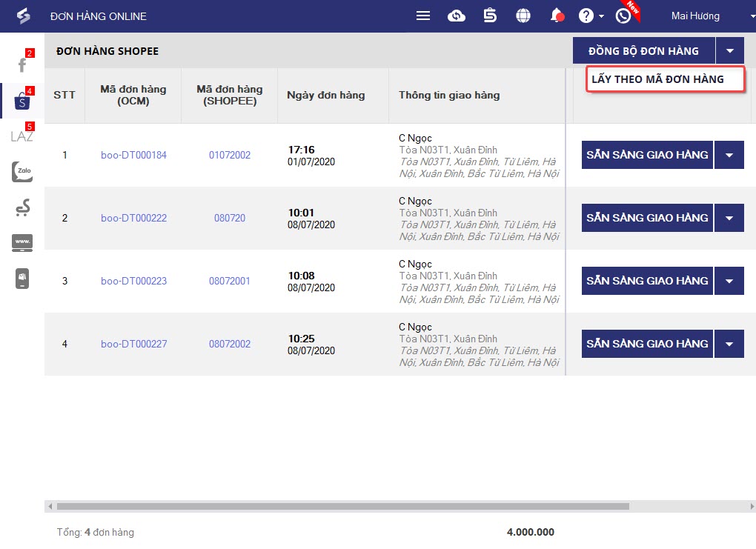Expand dropdown arrow beside ĐỒNG BỘ ĐƠN HÀNG
Viewport: 756px width, 549px height.
[x=730, y=50]
